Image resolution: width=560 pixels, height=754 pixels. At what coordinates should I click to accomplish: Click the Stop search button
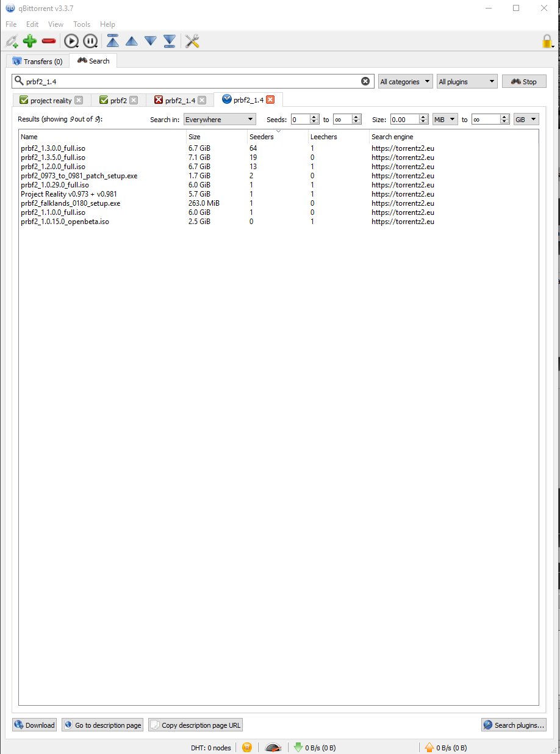pyautogui.click(x=524, y=81)
